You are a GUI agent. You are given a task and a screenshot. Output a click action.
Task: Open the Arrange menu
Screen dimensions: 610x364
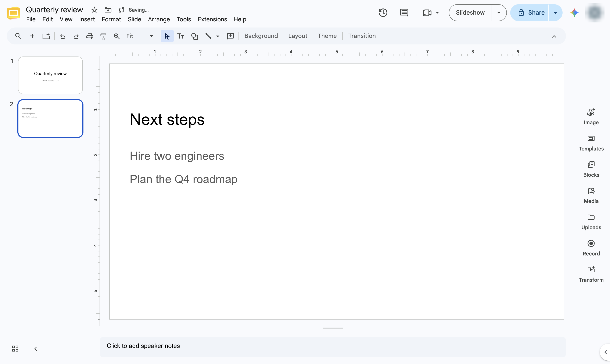(159, 19)
